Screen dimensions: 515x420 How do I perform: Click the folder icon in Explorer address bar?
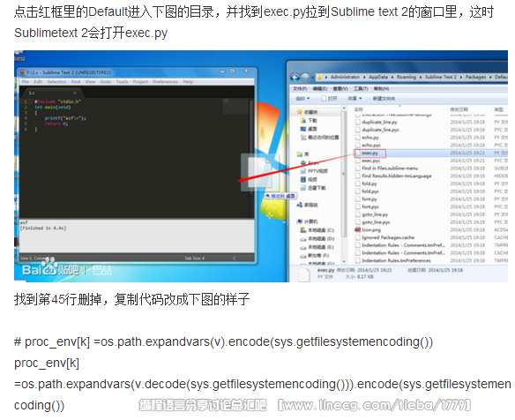coord(319,78)
